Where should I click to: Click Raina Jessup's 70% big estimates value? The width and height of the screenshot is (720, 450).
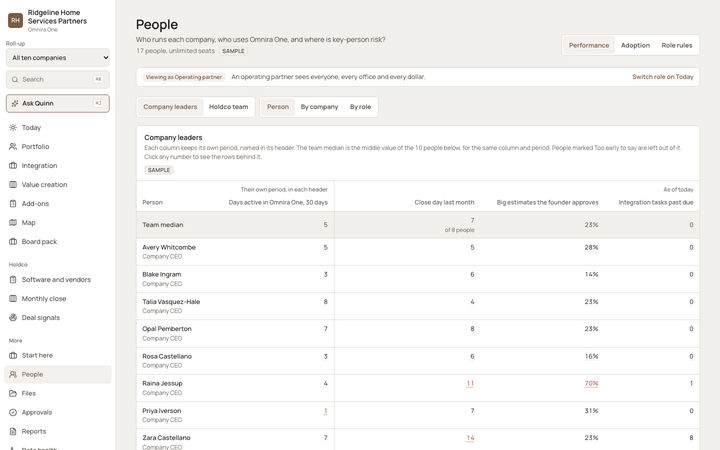(x=591, y=383)
